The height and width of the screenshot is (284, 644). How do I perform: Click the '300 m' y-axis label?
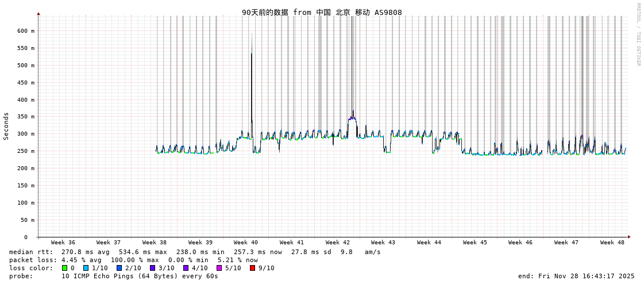click(26, 134)
